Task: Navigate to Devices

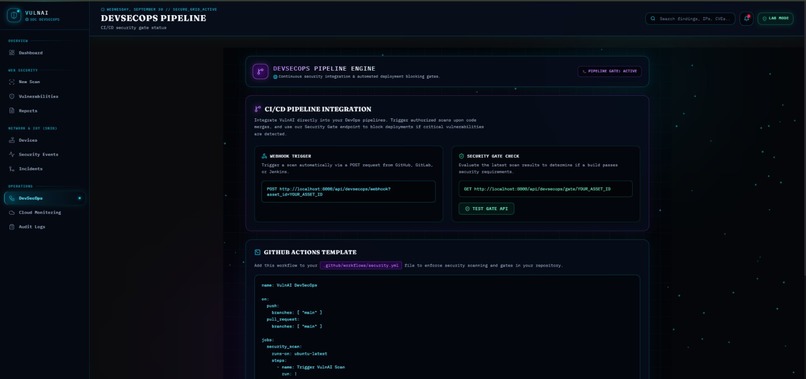Action: tap(45, 140)
